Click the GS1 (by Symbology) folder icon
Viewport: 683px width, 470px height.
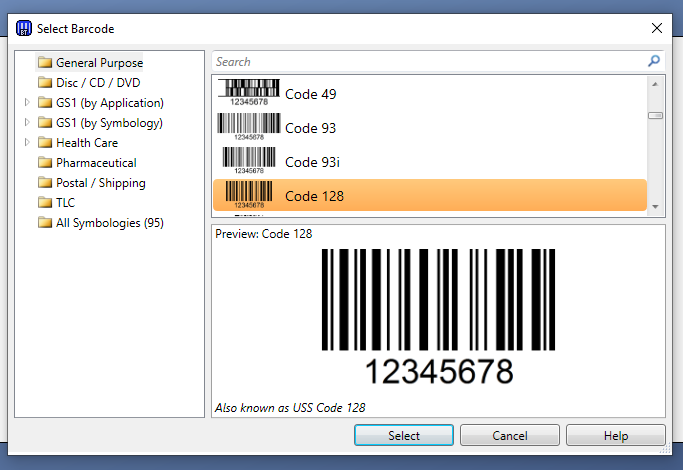pyautogui.click(x=45, y=122)
